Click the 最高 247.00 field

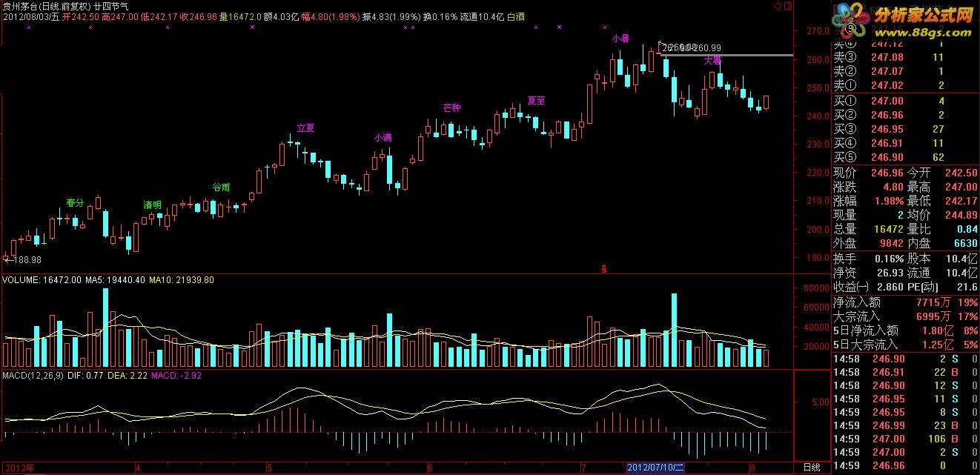pyautogui.click(x=942, y=187)
